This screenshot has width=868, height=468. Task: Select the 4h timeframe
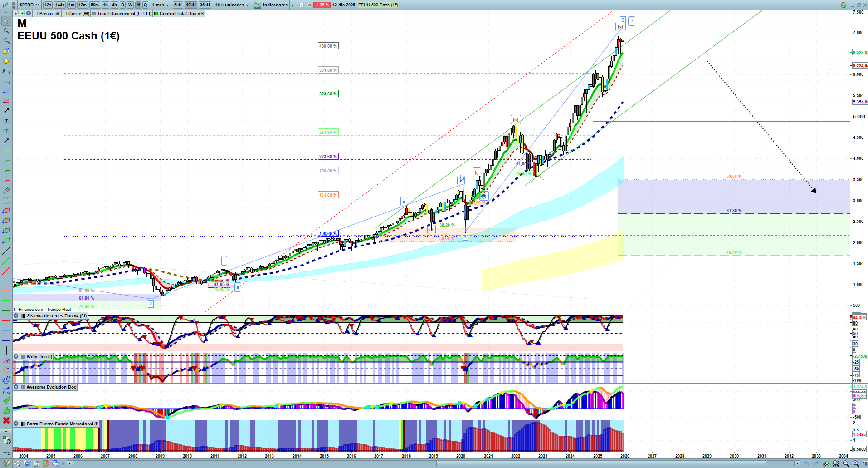(114, 5)
